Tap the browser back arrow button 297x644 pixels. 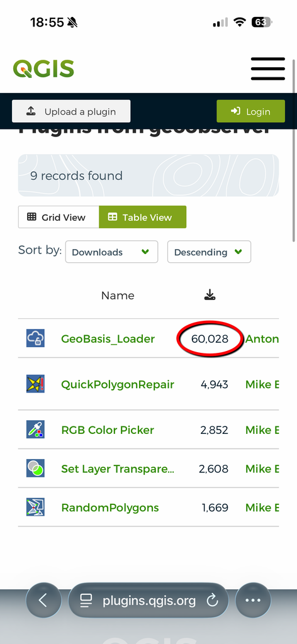(43, 601)
